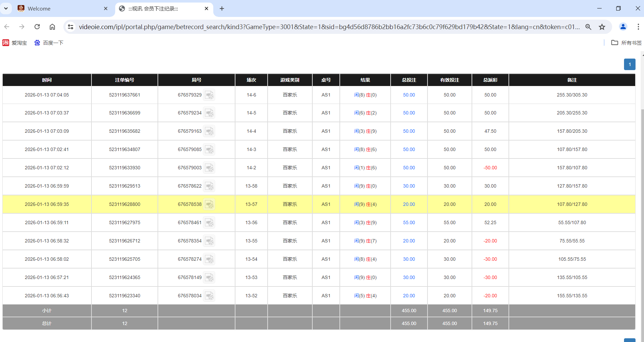This screenshot has height=342, width=644.
Task: Switch to the Welcome tab
Action: pyautogui.click(x=61, y=8)
